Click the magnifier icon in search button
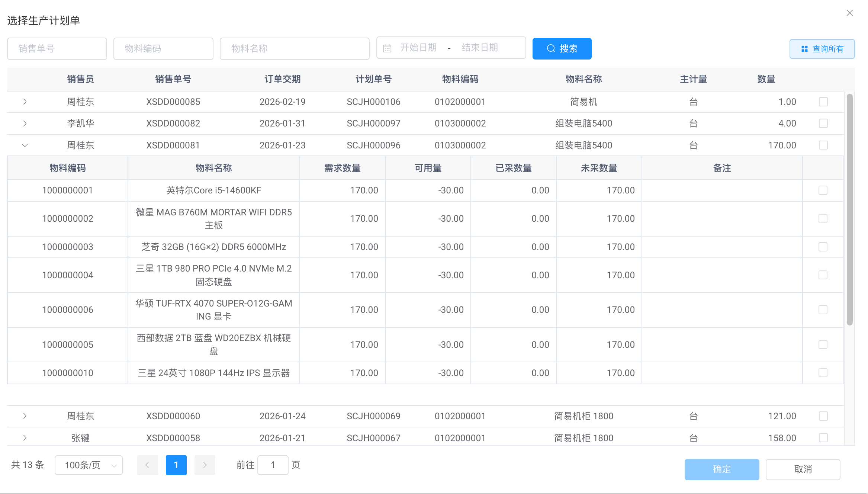 [551, 49]
